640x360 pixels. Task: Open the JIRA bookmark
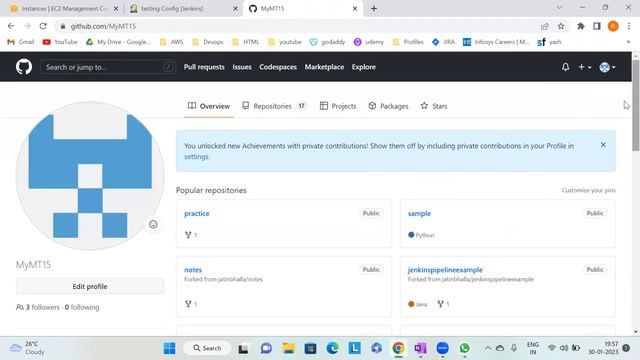point(443,42)
